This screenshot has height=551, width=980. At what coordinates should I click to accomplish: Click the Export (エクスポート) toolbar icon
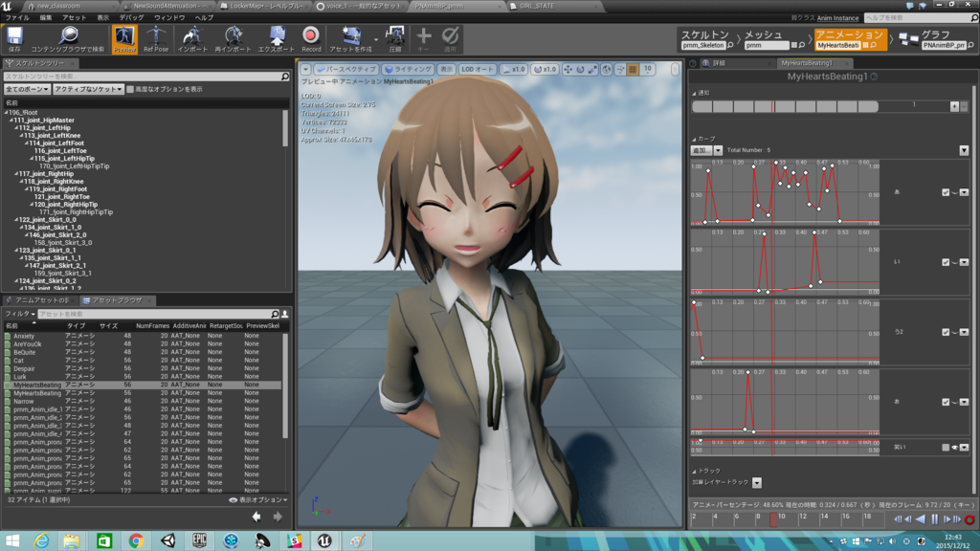pyautogui.click(x=277, y=36)
